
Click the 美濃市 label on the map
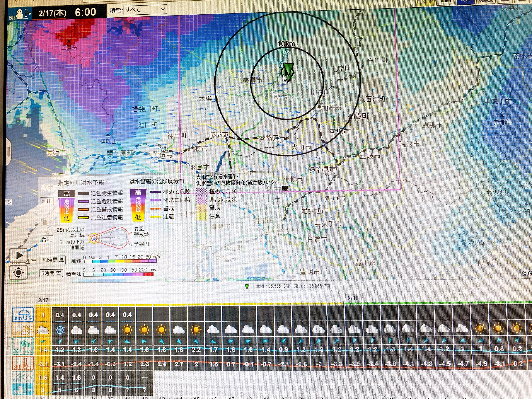click(253, 80)
